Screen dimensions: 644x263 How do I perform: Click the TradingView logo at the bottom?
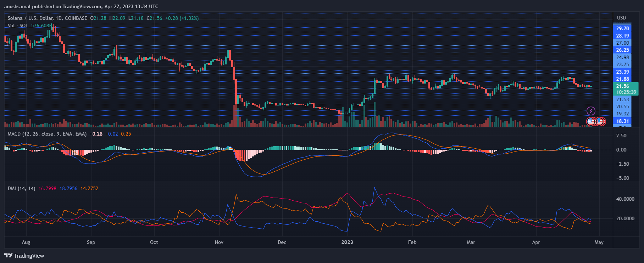(24, 256)
